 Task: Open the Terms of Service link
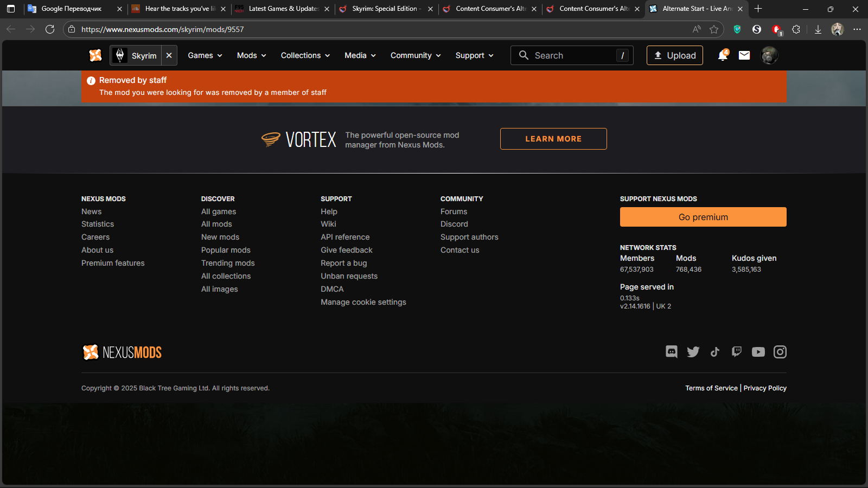coord(711,388)
